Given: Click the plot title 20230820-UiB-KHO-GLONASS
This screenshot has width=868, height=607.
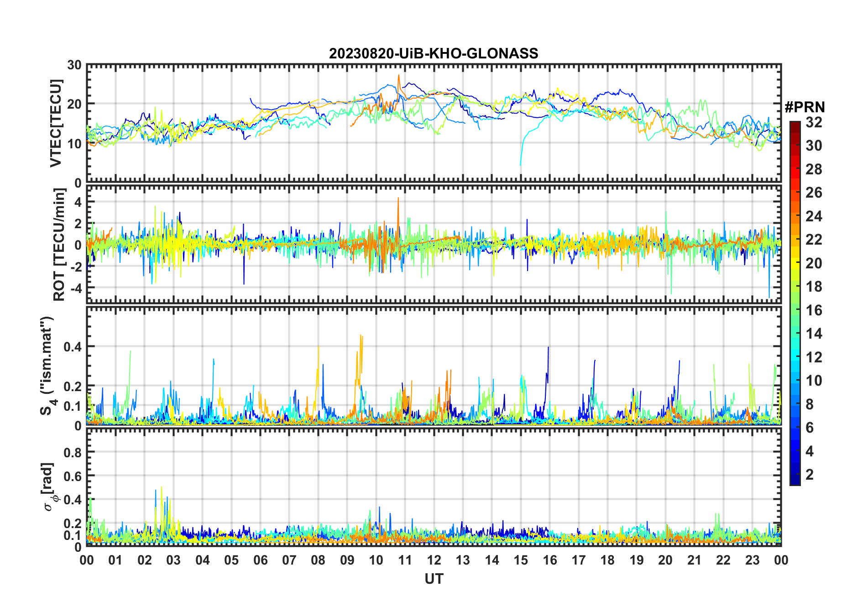Looking at the screenshot, I should pos(434,54).
